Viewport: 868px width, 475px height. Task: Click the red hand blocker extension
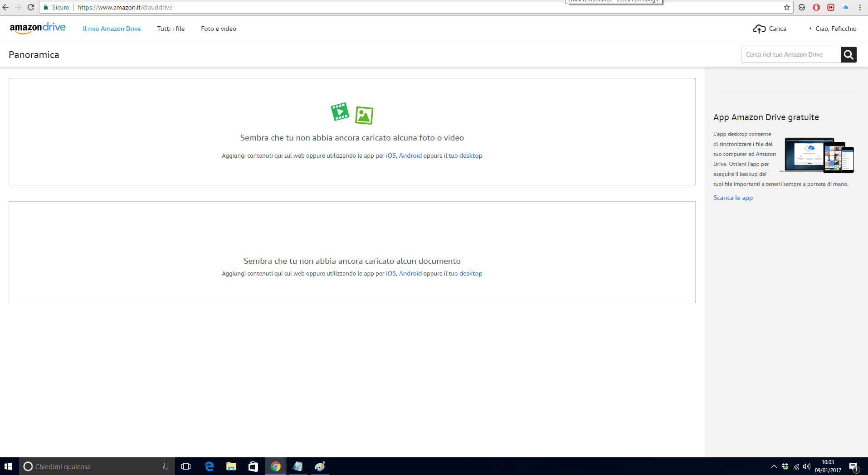click(x=816, y=7)
